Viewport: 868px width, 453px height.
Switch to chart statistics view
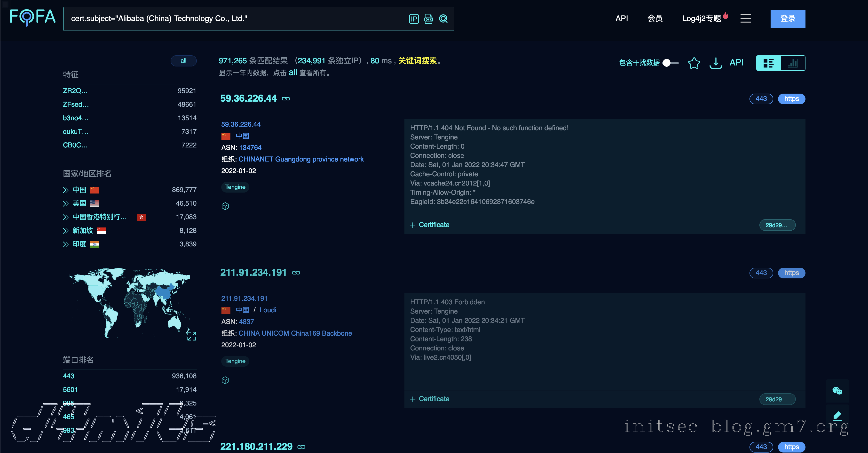(793, 63)
